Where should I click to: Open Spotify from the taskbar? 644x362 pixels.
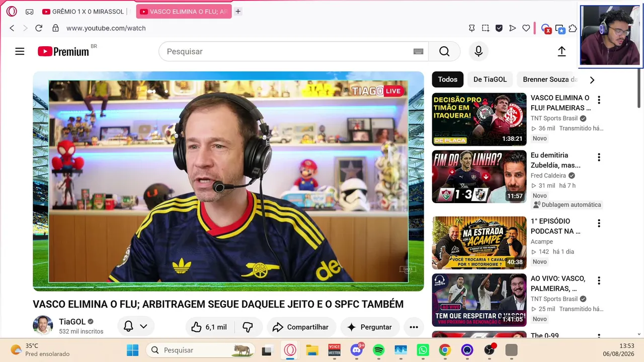379,350
